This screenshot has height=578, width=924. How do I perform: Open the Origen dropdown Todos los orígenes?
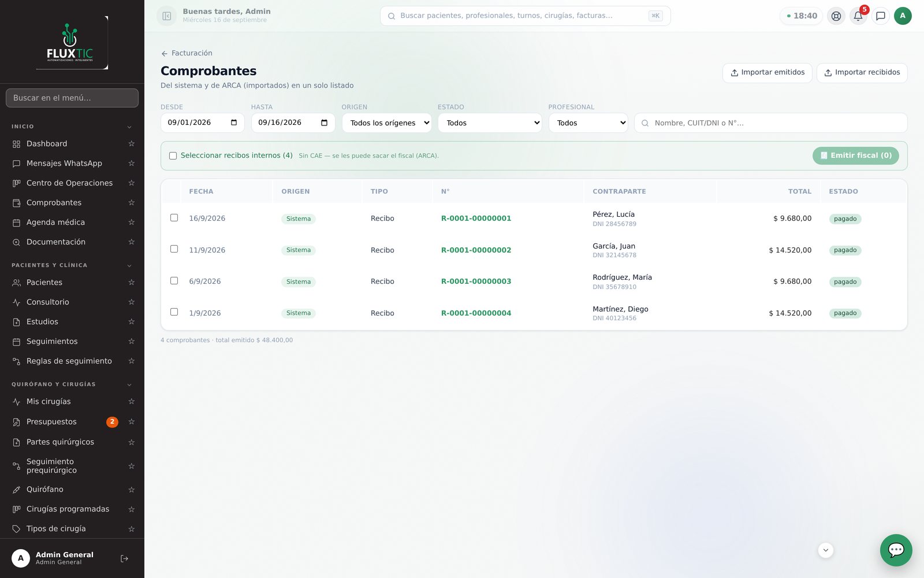pos(387,123)
